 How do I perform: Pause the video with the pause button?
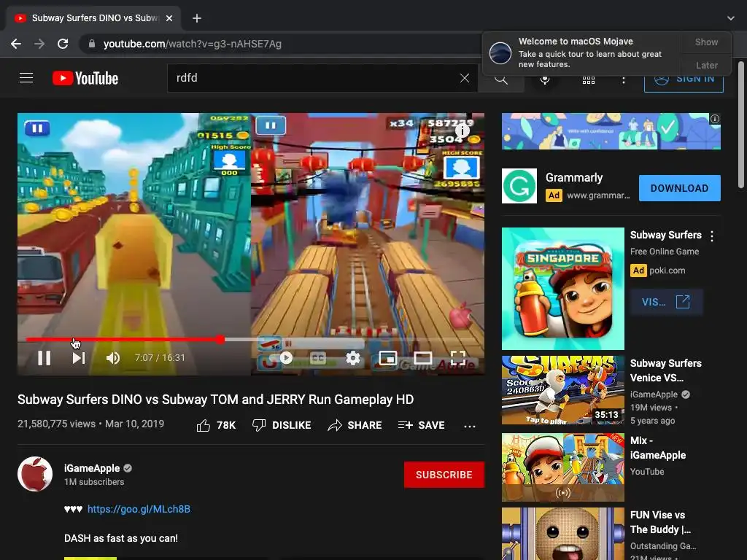click(x=44, y=357)
